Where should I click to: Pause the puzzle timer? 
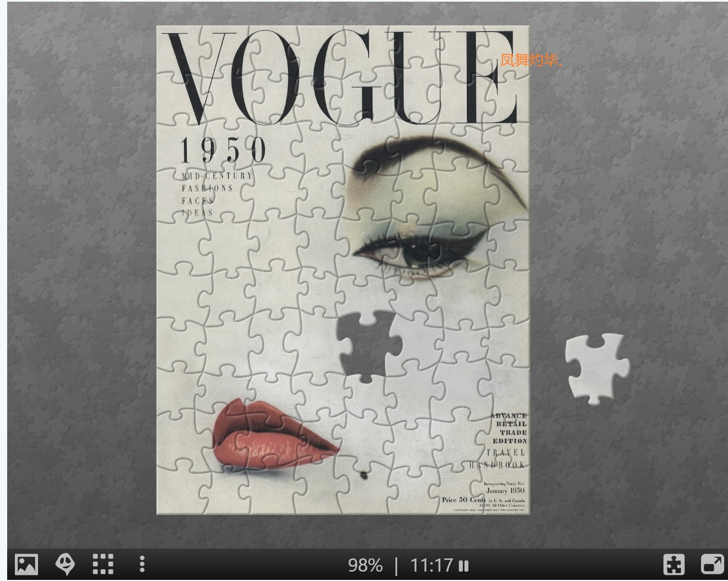pyautogui.click(x=464, y=566)
